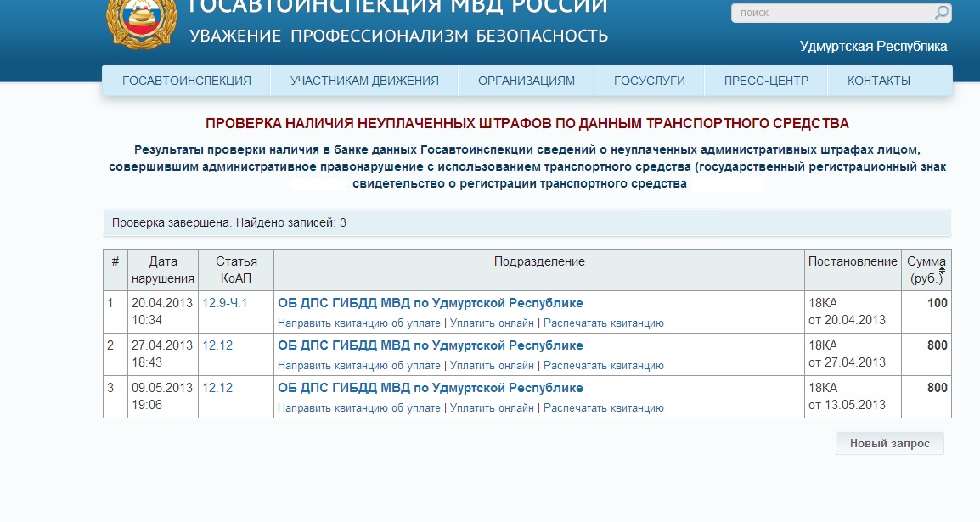Screen dimensions: 980x522
Task: Click resolution cell 18КА от 27.04.2013
Action: pos(853,354)
